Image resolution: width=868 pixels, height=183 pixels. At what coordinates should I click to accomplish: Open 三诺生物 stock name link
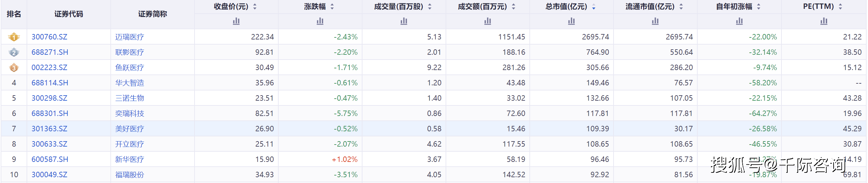click(129, 98)
